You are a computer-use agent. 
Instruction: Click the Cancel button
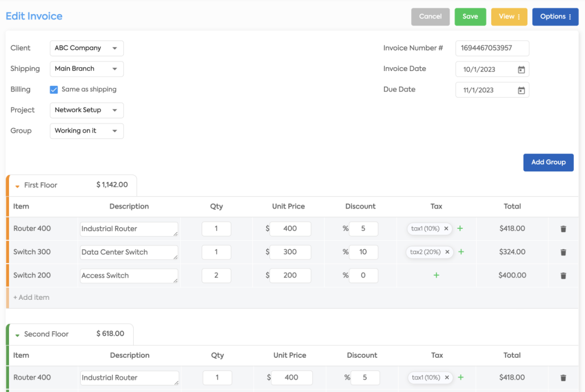pyautogui.click(x=430, y=17)
